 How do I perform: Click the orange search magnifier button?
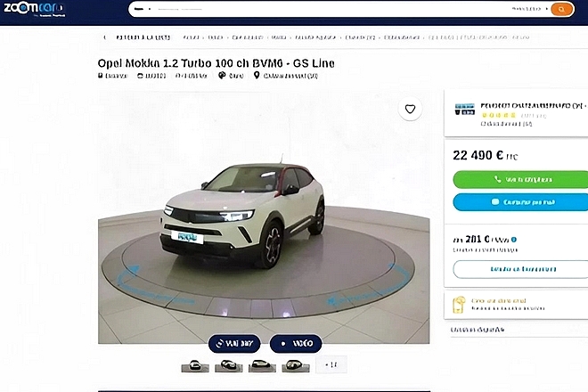(562, 9)
